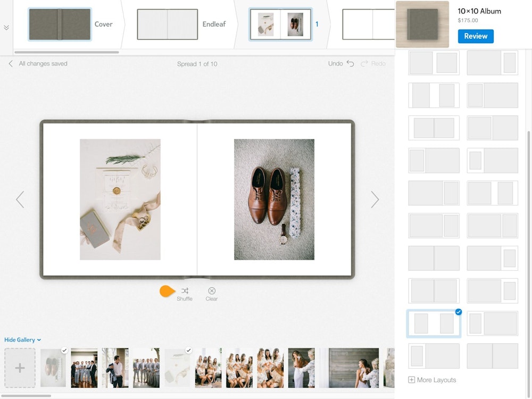Go to previous spread with left arrow

20,199
